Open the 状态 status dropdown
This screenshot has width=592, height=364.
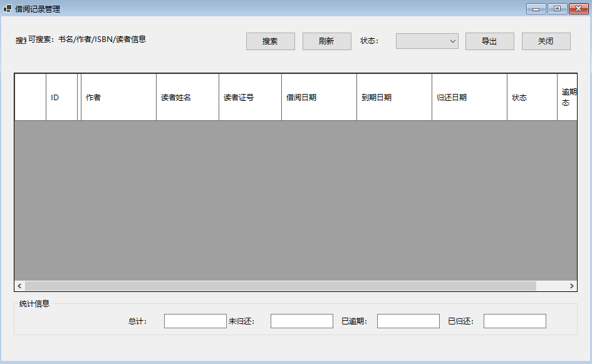click(427, 41)
